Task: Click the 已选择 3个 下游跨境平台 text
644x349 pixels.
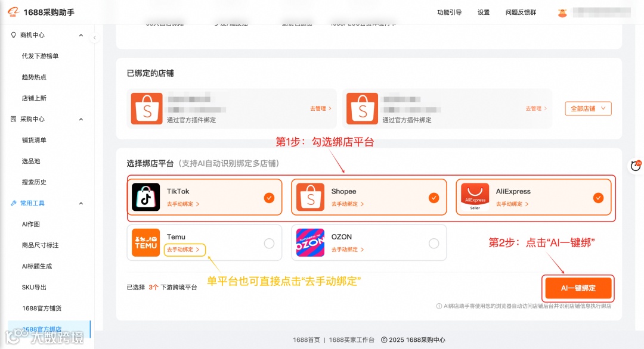Action: pos(162,288)
